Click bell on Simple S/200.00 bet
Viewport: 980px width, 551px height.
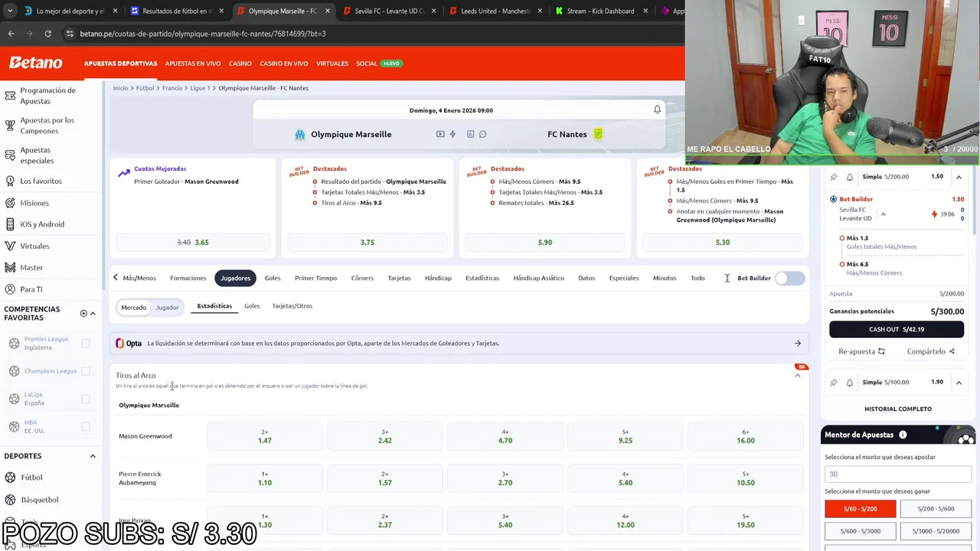(849, 177)
